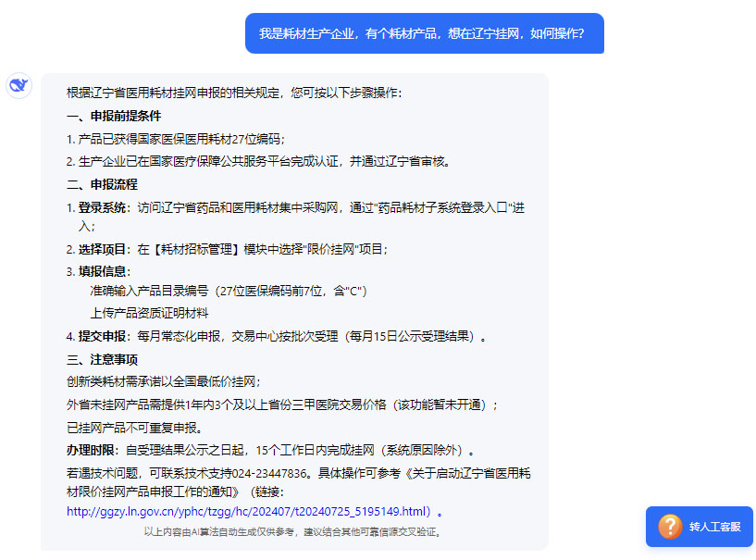
Task: Click the orange question mark icon
Action: [x=670, y=527]
